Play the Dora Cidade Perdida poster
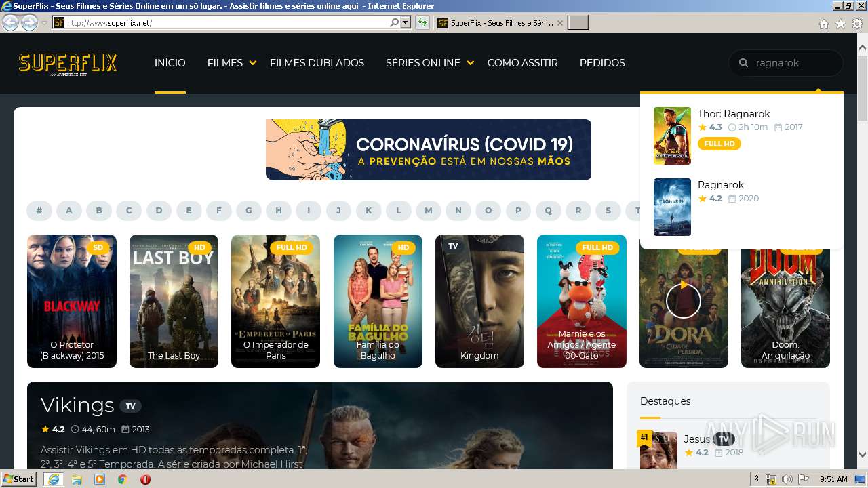 pyautogui.click(x=684, y=302)
